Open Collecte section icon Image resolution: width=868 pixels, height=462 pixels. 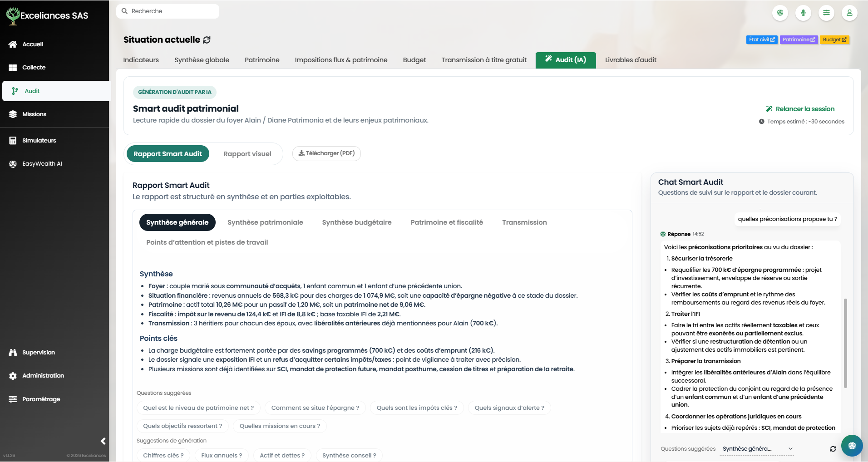[x=13, y=67]
